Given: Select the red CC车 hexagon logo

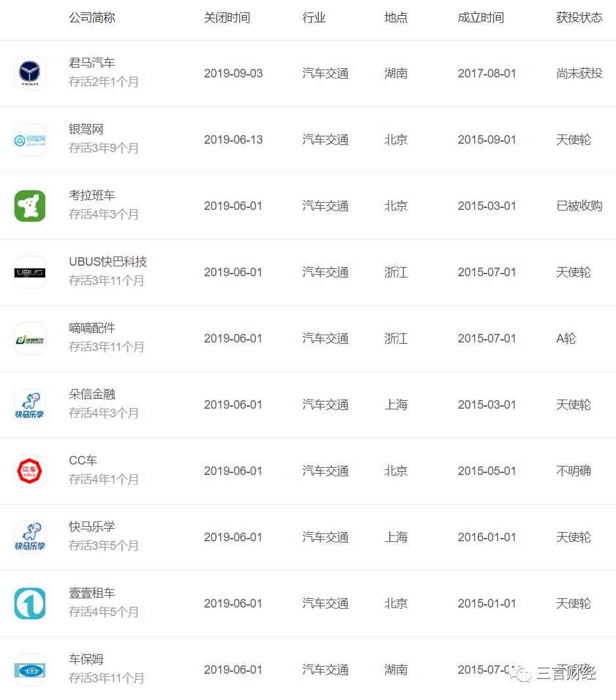Looking at the screenshot, I should (x=30, y=471).
